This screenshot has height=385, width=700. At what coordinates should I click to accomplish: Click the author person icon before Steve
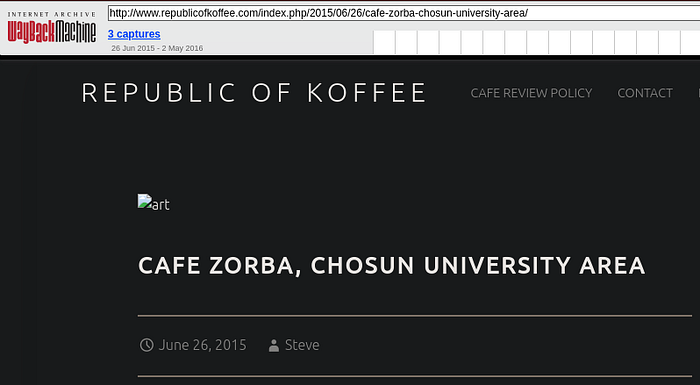(x=274, y=345)
